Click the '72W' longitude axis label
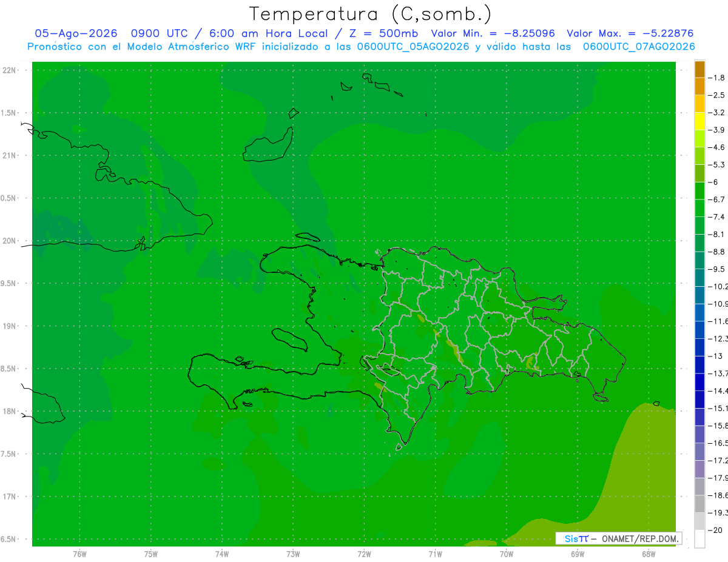Viewport: 728px width, 562px height. (364, 554)
